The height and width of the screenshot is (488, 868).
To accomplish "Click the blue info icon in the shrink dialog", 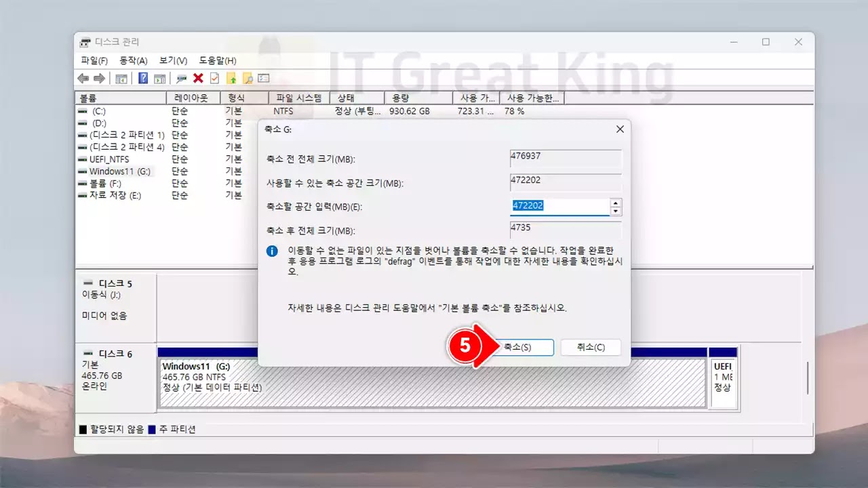I will pyautogui.click(x=272, y=251).
